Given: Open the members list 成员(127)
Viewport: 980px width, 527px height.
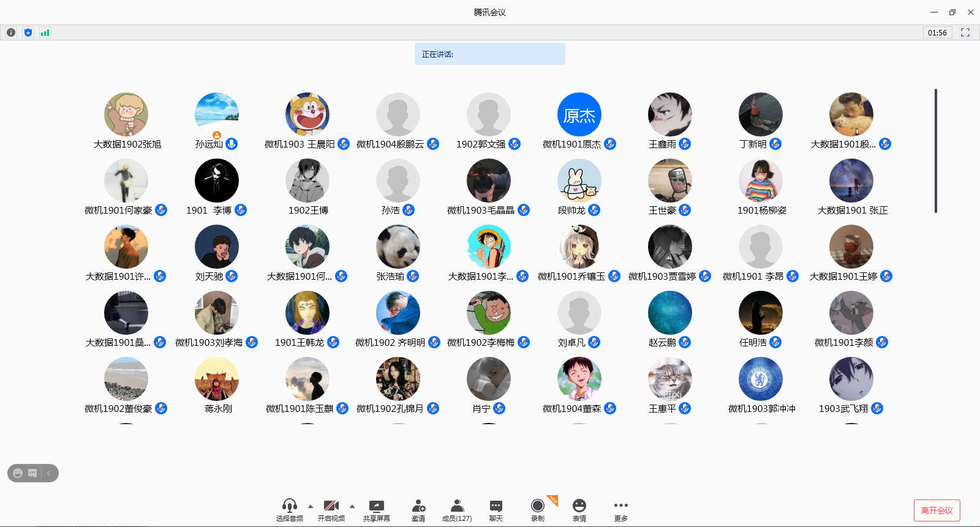Looking at the screenshot, I should 457,510.
